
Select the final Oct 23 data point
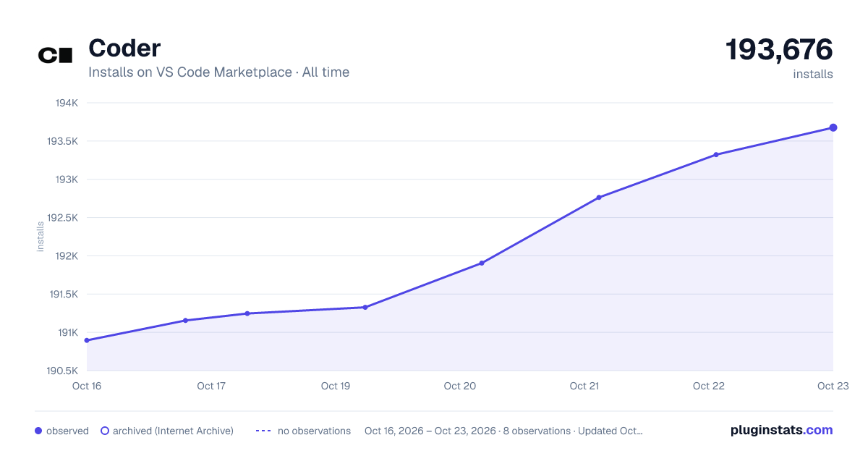click(x=833, y=127)
